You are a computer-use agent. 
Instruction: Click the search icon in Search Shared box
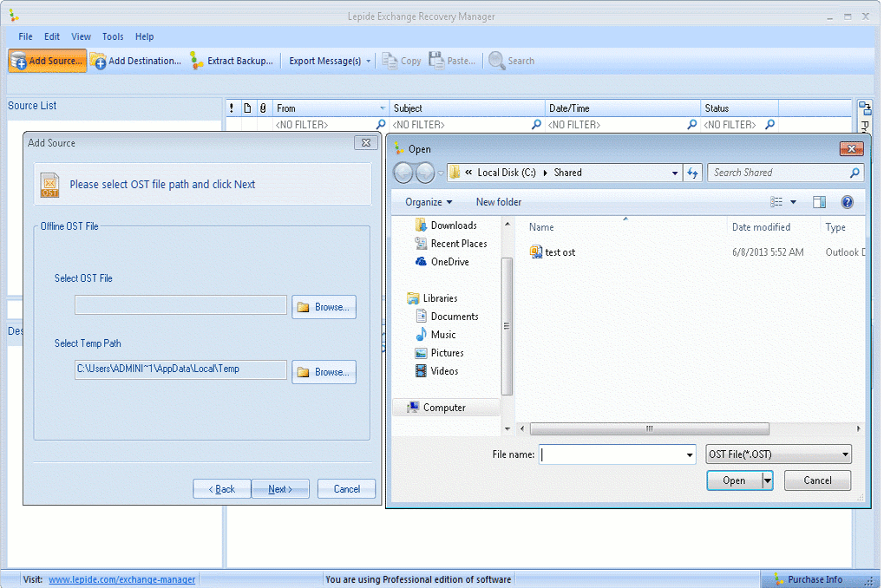point(855,173)
